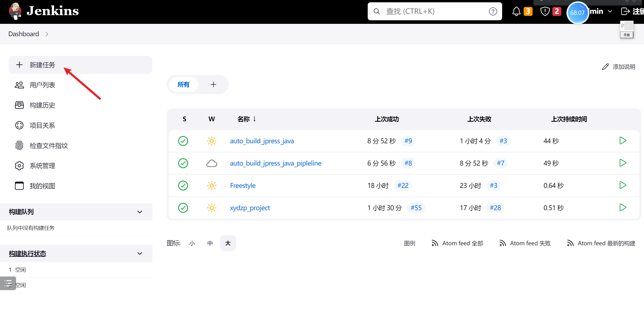This screenshot has height=316, width=644.
Task: Click sunny weather icon of xydzp_project
Action: point(212,208)
